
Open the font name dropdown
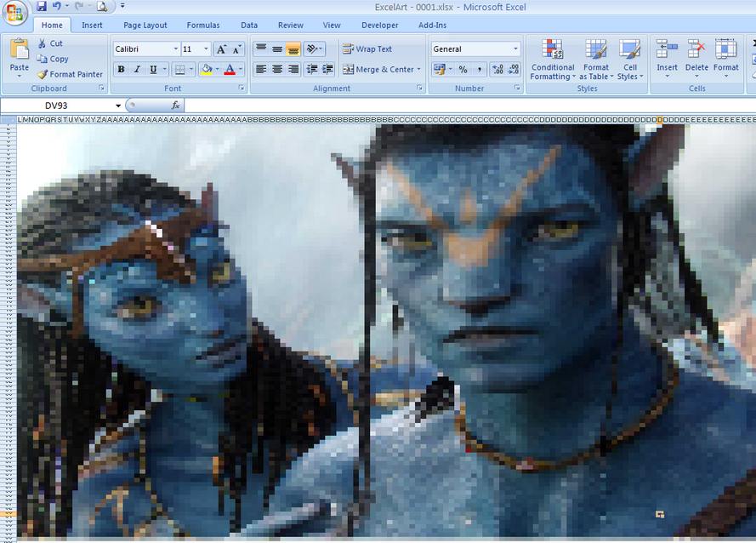pyautogui.click(x=175, y=49)
